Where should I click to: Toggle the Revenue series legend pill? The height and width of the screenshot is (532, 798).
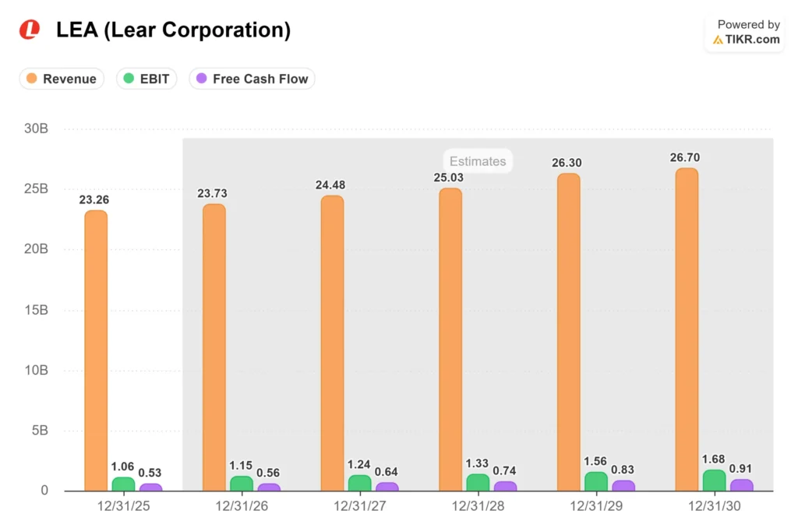pos(62,79)
